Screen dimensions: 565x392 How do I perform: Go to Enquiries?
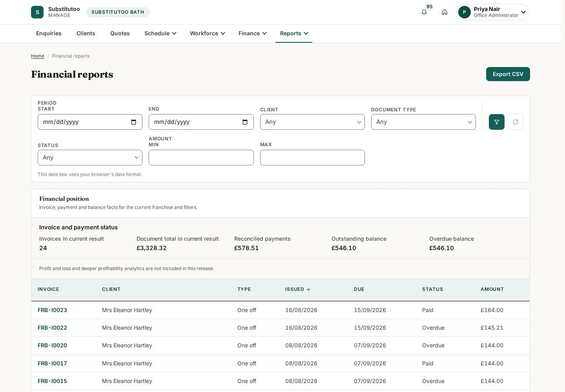pyautogui.click(x=49, y=33)
